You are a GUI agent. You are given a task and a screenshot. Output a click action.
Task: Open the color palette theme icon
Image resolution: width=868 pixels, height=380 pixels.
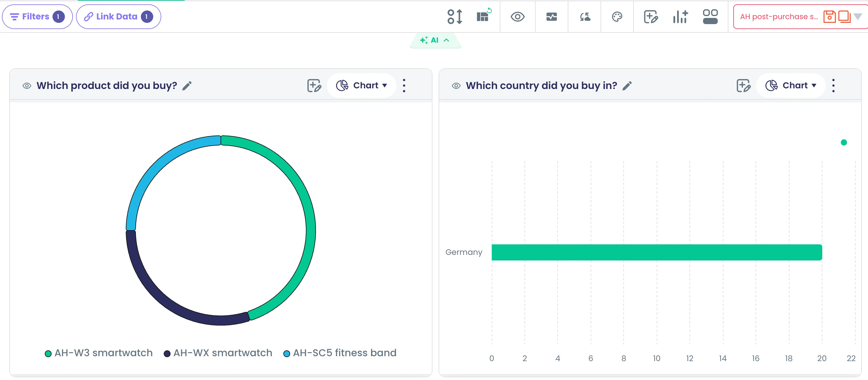617,16
